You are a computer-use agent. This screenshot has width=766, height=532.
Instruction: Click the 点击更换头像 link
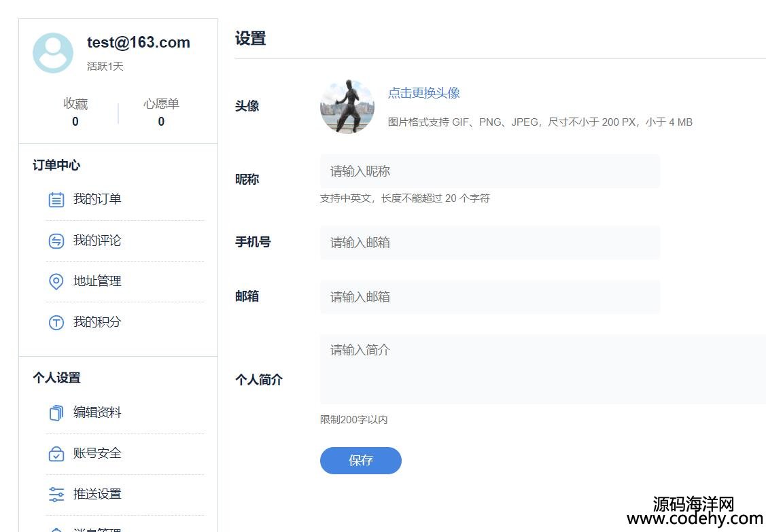pyautogui.click(x=423, y=93)
